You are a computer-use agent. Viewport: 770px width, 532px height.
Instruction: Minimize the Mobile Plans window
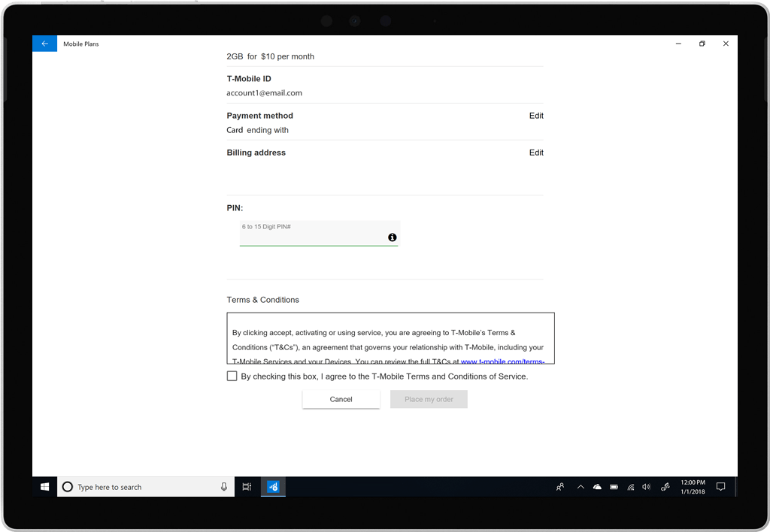(678, 44)
